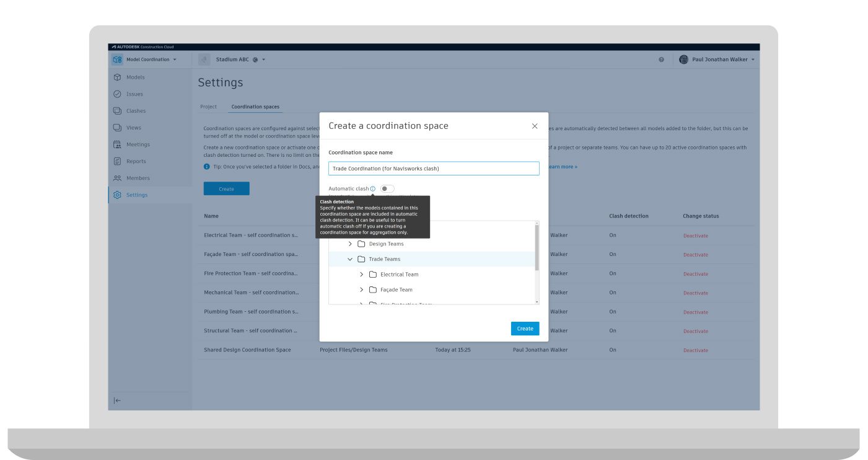Click the Design Teams folder icon
The image size is (868, 460).
click(x=362, y=244)
